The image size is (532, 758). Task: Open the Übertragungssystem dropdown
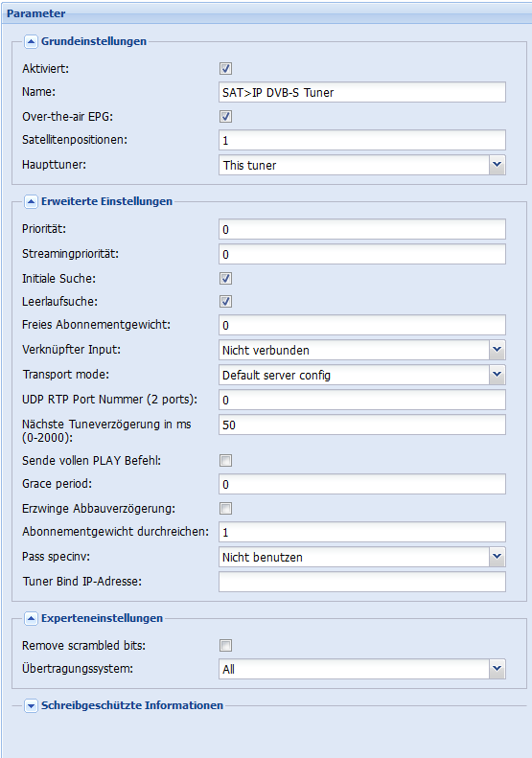point(497,669)
